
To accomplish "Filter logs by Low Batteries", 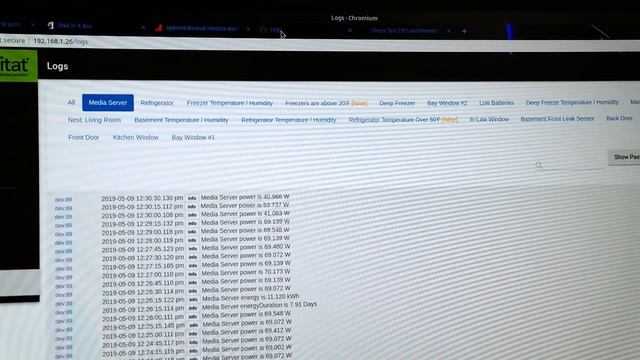I will point(496,103).
